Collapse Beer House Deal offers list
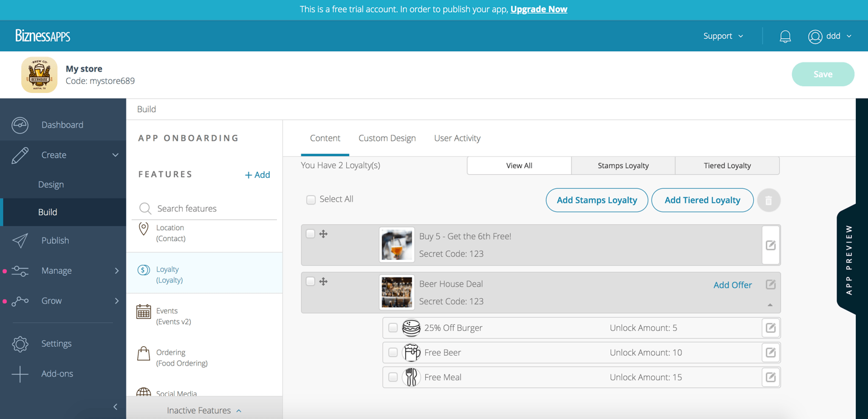The width and height of the screenshot is (868, 419). 770,305
